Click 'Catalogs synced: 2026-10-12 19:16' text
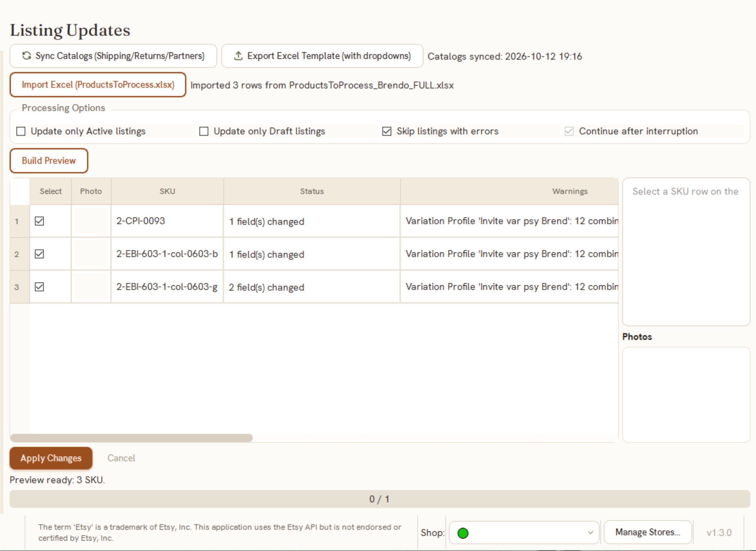The height and width of the screenshot is (551, 756). point(505,56)
